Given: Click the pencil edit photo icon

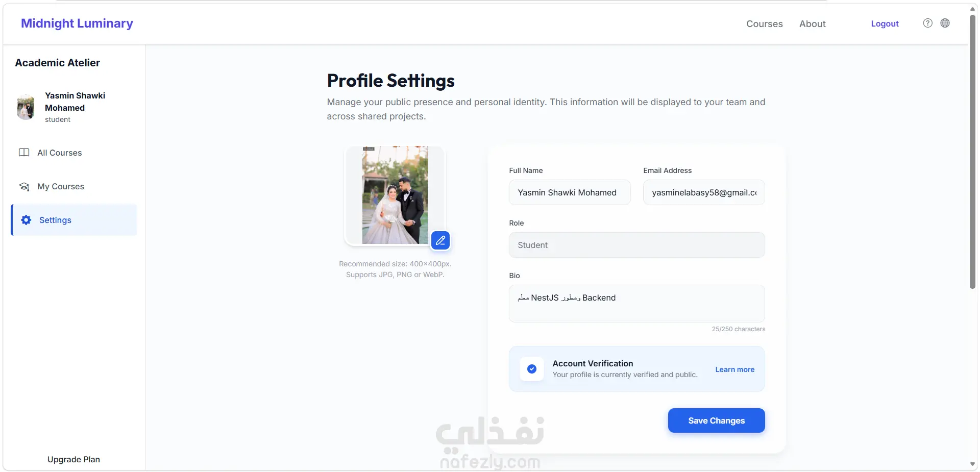Looking at the screenshot, I should click(x=440, y=240).
